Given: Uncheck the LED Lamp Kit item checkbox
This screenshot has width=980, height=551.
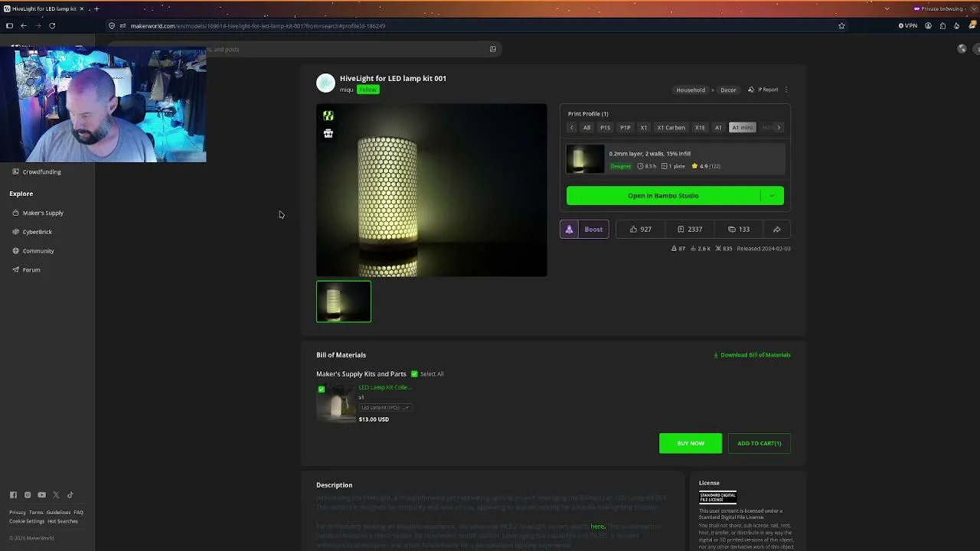Looking at the screenshot, I should [x=322, y=390].
